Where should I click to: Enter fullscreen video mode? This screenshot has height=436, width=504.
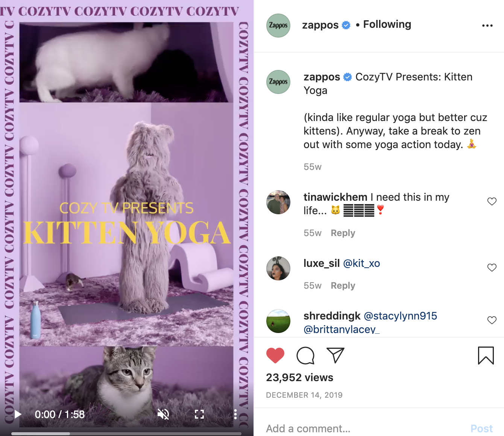tap(199, 414)
